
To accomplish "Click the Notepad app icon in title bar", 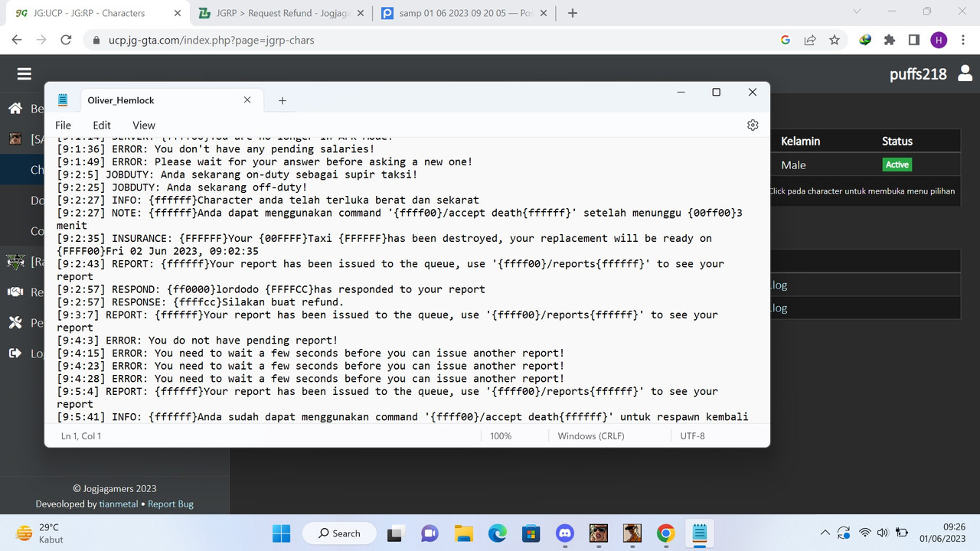I will click(x=63, y=99).
